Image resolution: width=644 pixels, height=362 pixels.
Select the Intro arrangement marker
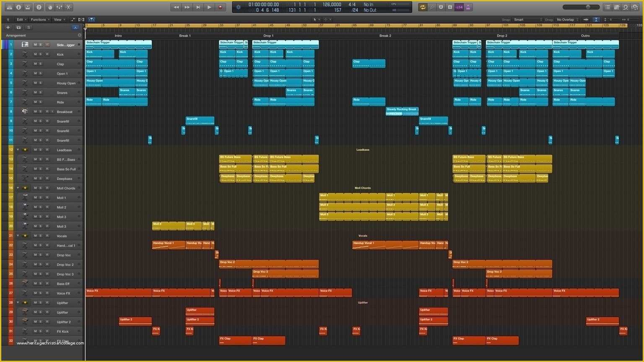[x=118, y=36]
